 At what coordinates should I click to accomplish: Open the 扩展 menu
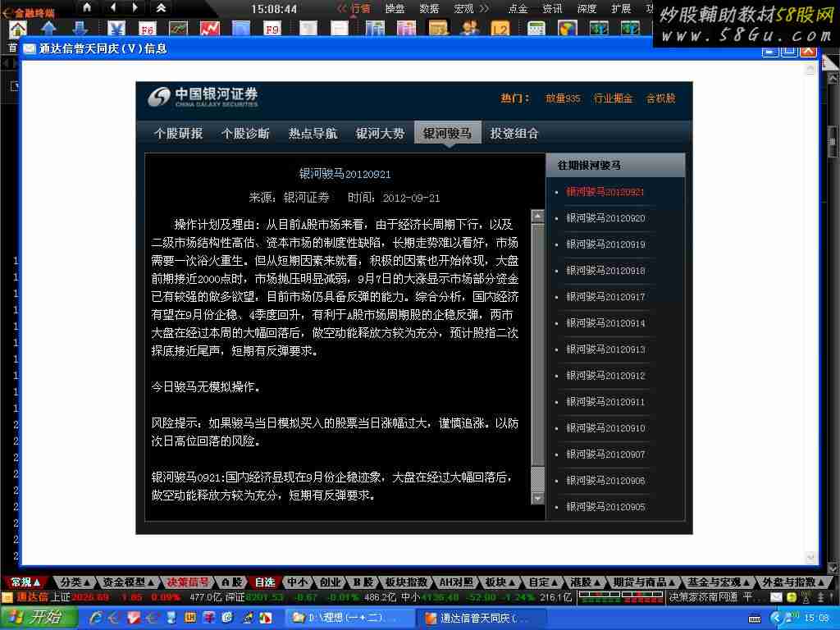coord(621,8)
